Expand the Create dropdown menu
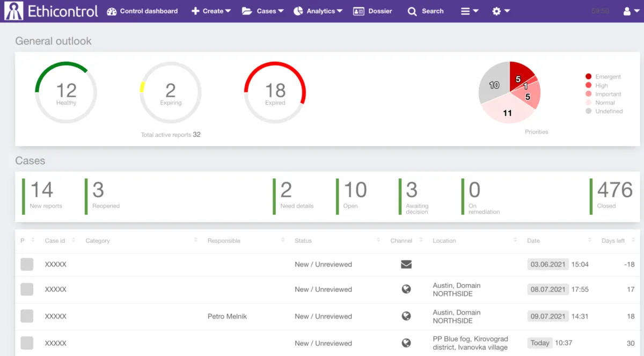 click(x=211, y=11)
